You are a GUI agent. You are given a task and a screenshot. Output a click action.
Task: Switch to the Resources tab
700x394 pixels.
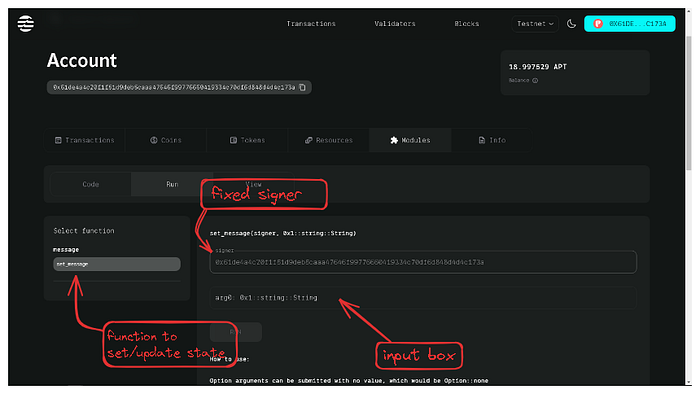pyautogui.click(x=329, y=140)
